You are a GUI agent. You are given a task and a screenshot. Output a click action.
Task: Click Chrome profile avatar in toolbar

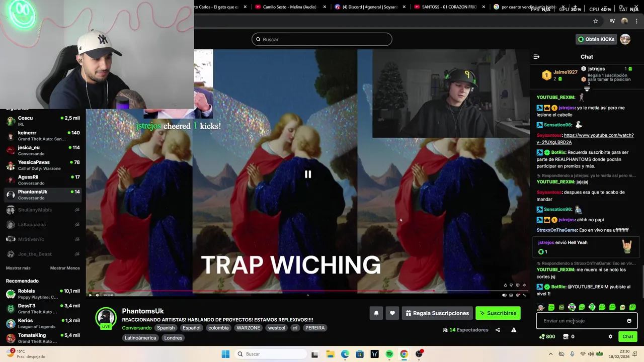(624, 21)
